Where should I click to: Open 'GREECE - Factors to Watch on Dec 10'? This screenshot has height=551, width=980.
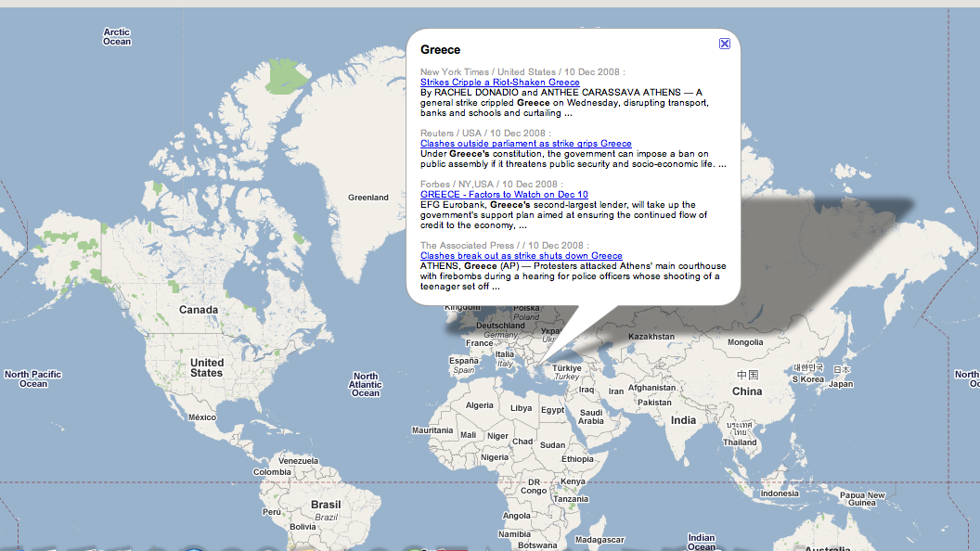coord(504,194)
